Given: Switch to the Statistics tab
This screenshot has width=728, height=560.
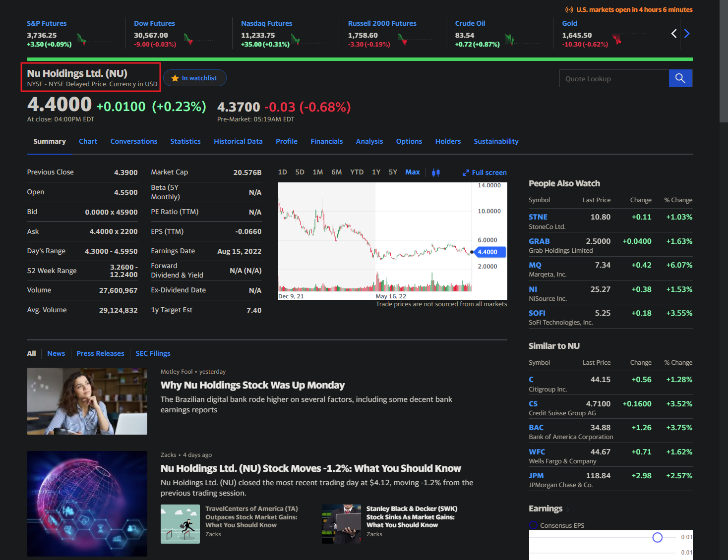Looking at the screenshot, I should [x=185, y=141].
